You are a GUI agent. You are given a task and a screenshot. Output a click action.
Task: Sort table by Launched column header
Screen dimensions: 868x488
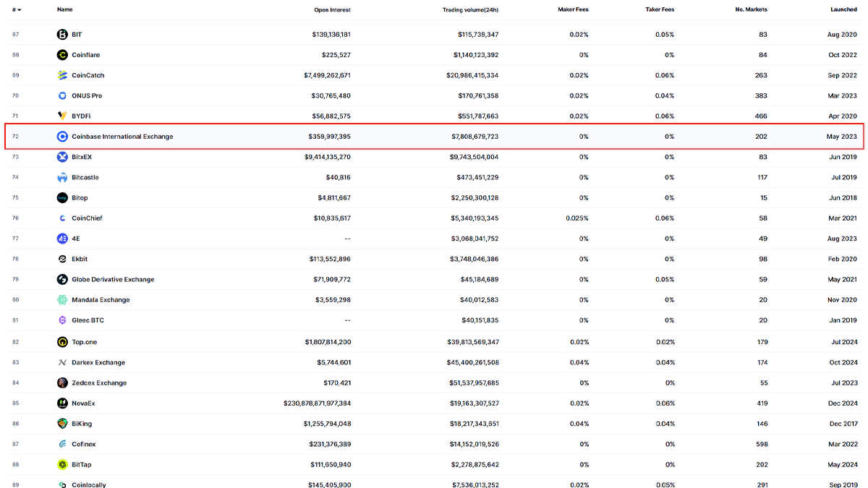coord(843,10)
